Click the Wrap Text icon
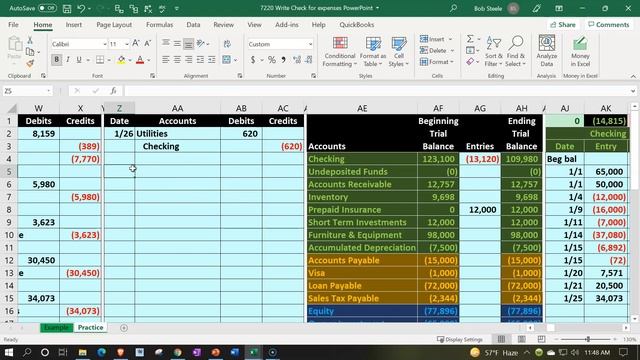640x360 pixels. pyautogui.click(x=227, y=44)
